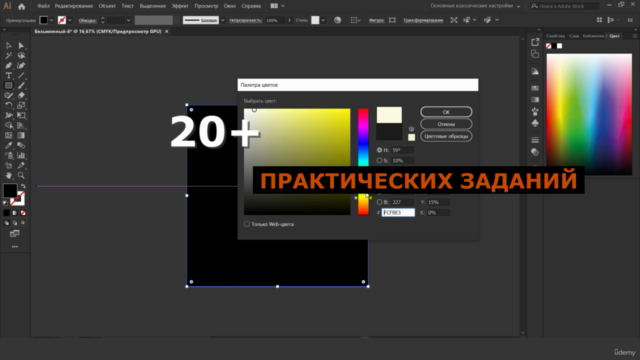The image size is (640, 360).
Task: Select the Symbol Sprayer tool
Action: (9, 156)
